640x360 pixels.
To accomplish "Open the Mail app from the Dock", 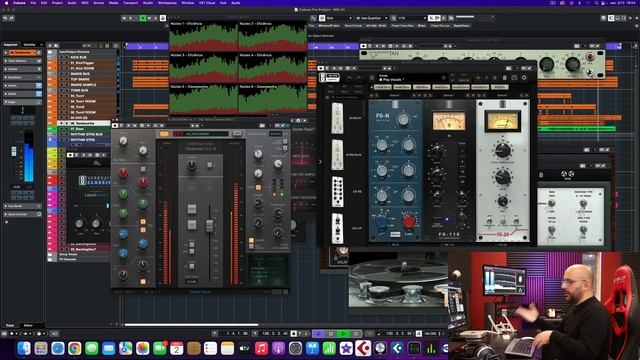I will pyautogui.click(x=109, y=348).
